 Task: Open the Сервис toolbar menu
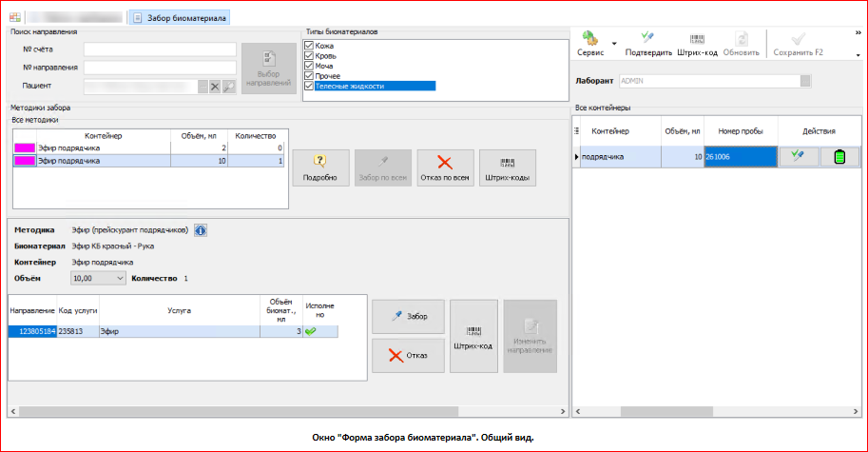point(590,44)
